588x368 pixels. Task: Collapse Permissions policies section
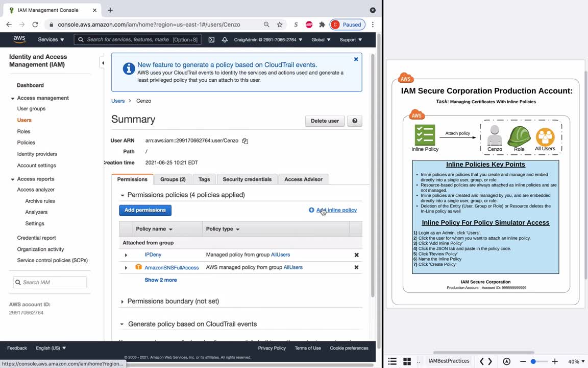pyautogui.click(x=122, y=195)
